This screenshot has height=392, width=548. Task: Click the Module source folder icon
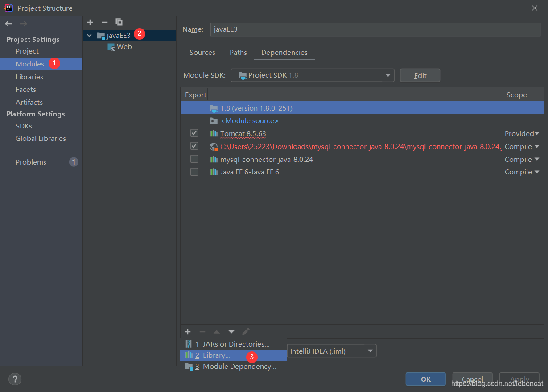point(214,120)
